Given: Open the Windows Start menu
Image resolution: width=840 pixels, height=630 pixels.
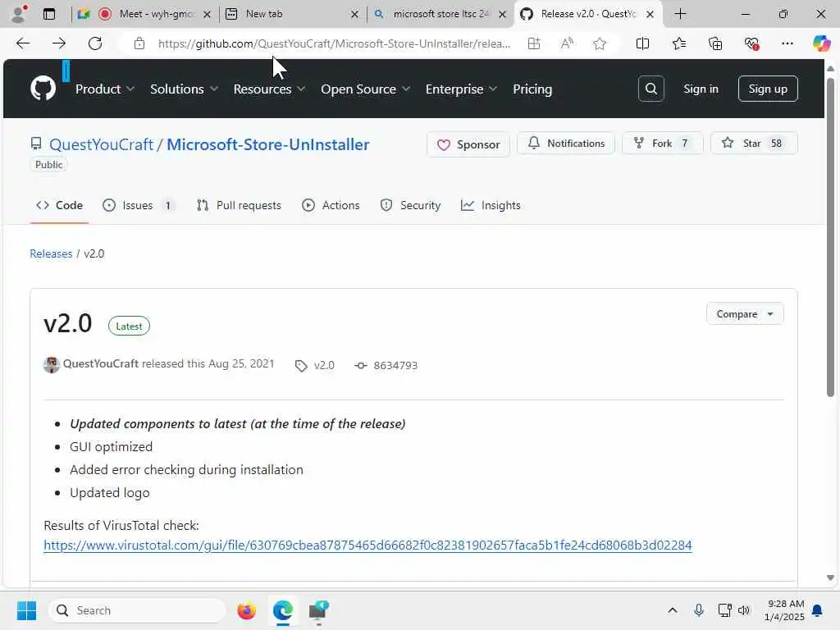Looking at the screenshot, I should click(26, 610).
